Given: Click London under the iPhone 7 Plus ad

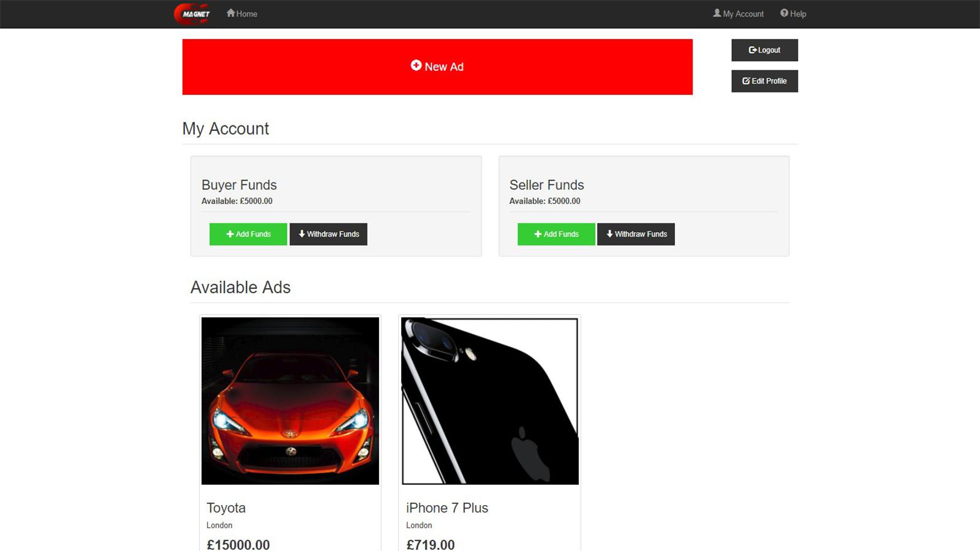Looking at the screenshot, I should (419, 525).
